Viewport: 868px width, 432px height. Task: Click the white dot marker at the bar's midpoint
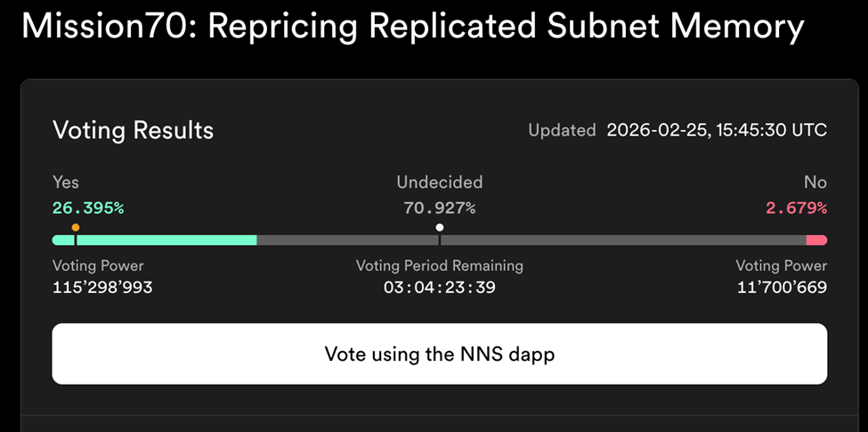439,228
